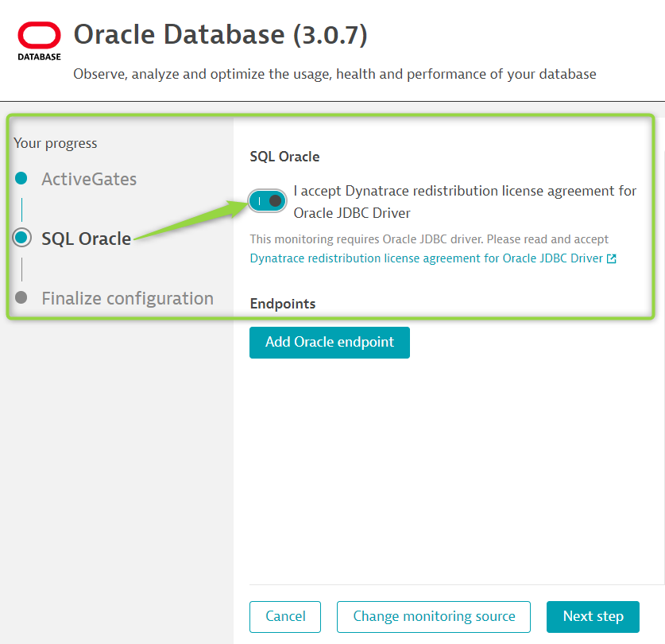Click the "This monitoring requires Oracle JDBC" note

pos(429,239)
